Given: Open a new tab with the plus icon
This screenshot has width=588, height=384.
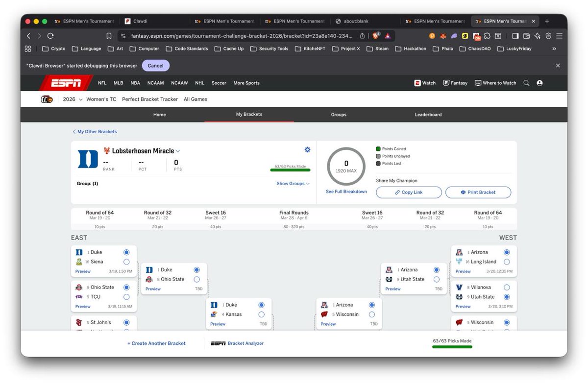Looking at the screenshot, I should click(x=547, y=21).
